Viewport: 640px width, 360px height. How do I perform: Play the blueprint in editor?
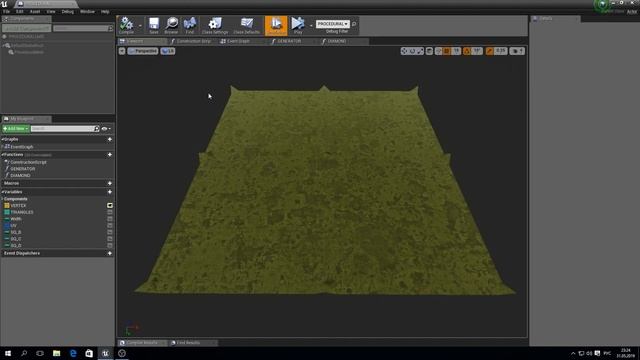[x=298, y=25]
